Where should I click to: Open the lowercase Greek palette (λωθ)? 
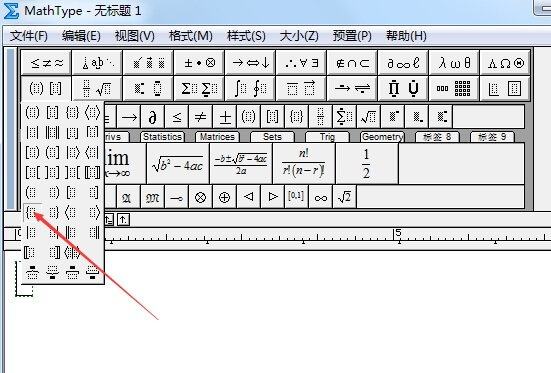[454, 63]
